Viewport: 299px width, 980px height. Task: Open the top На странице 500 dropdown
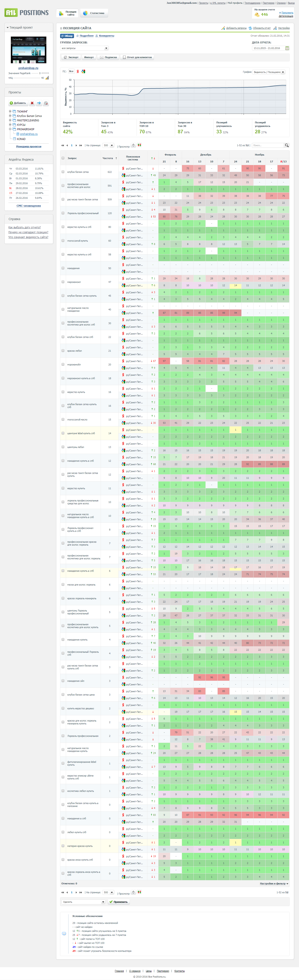(x=108, y=145)
